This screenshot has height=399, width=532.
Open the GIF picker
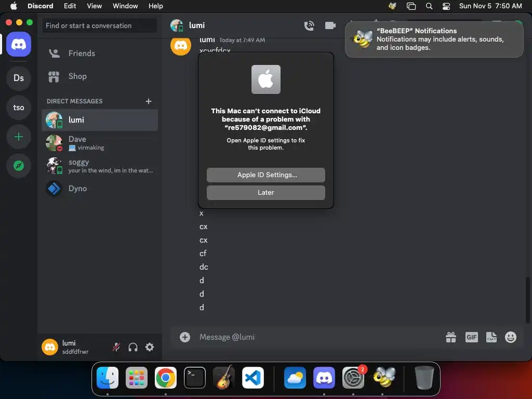[x=472, y=337]
